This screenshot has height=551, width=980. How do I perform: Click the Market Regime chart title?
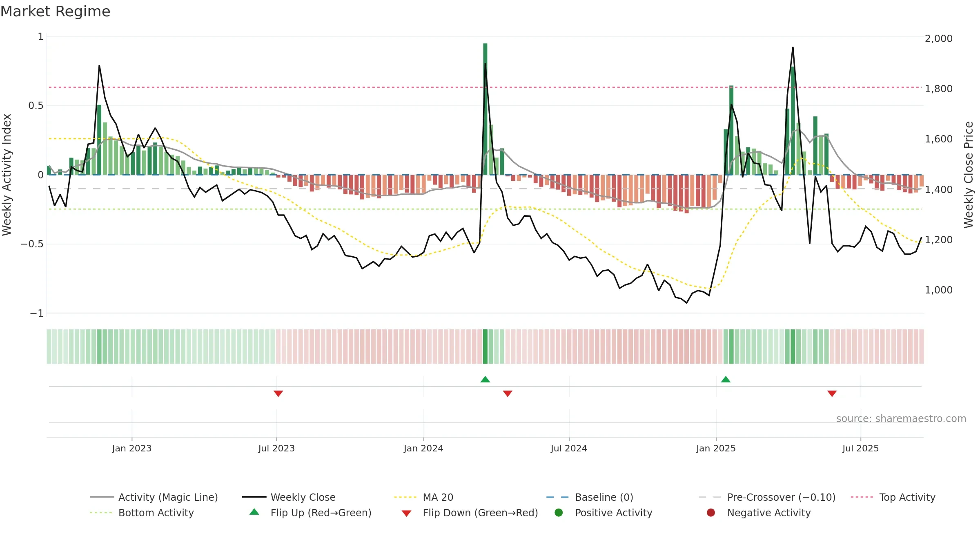point(55,11)
